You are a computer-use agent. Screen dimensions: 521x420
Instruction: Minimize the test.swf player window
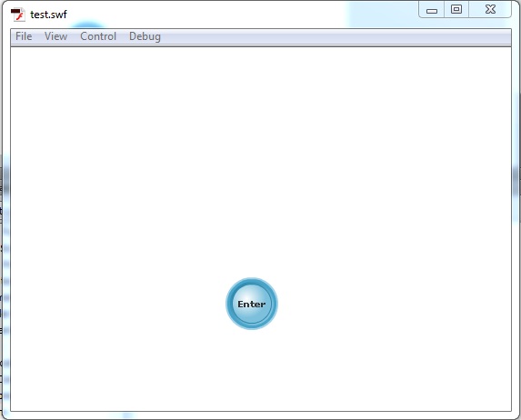pyautogui.click(x=432, y=10)
